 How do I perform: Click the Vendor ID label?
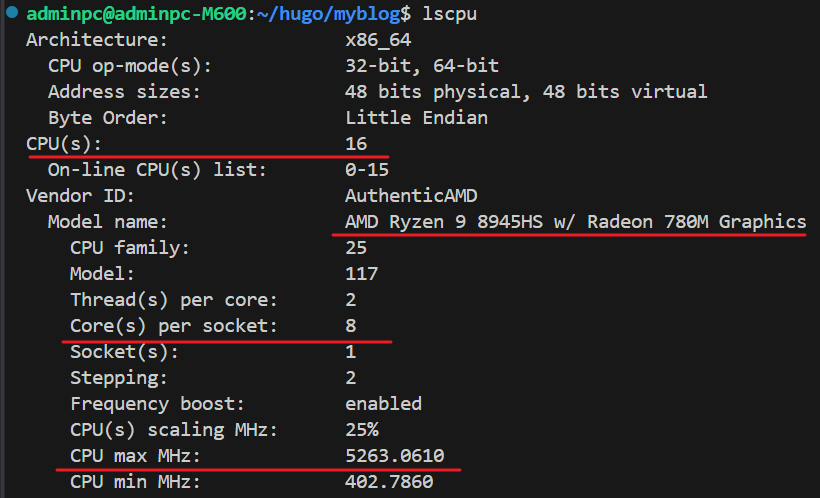pyautogui.click(x=80, y=196)
